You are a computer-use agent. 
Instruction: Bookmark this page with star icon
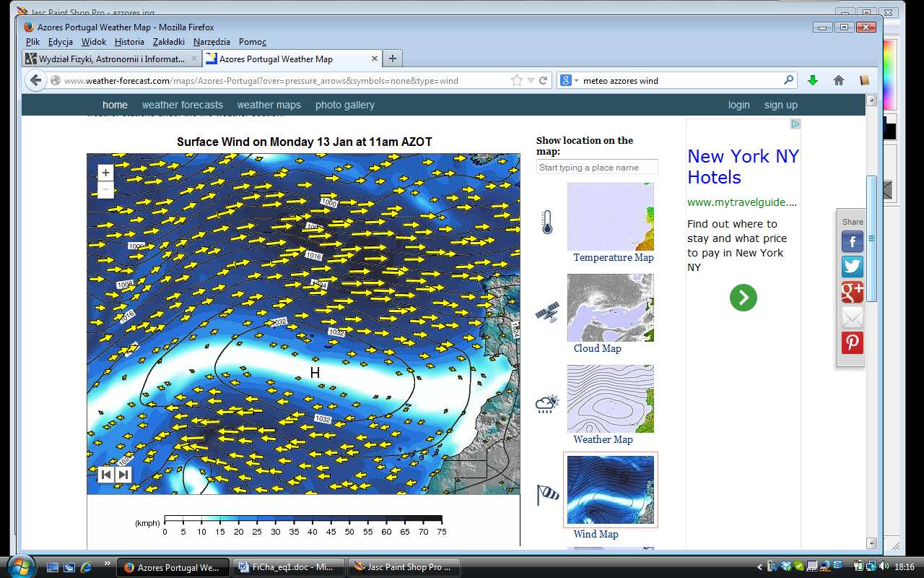[x=516, y=80]
